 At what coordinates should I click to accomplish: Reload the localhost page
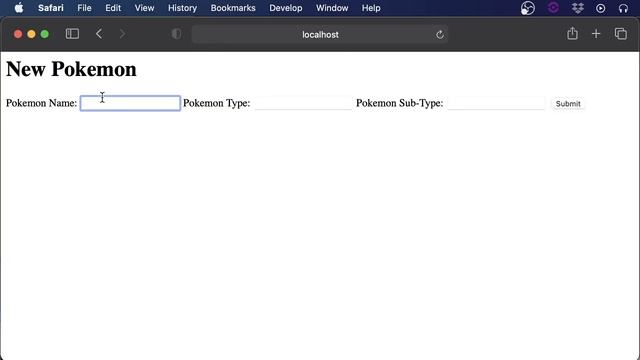pos(440,35)
